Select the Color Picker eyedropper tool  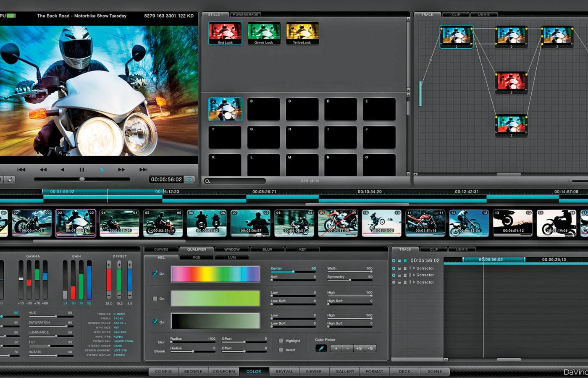pyautogui.click(x=321, y=348)
